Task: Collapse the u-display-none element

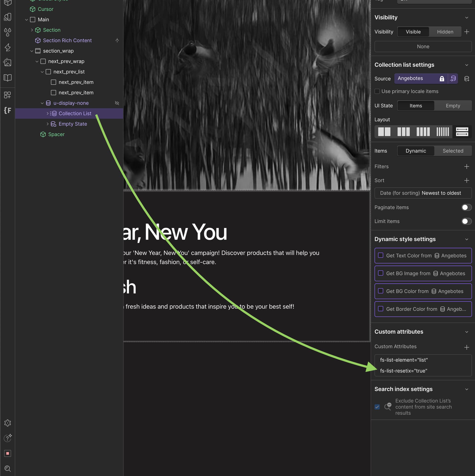Action: click(42, 103)
